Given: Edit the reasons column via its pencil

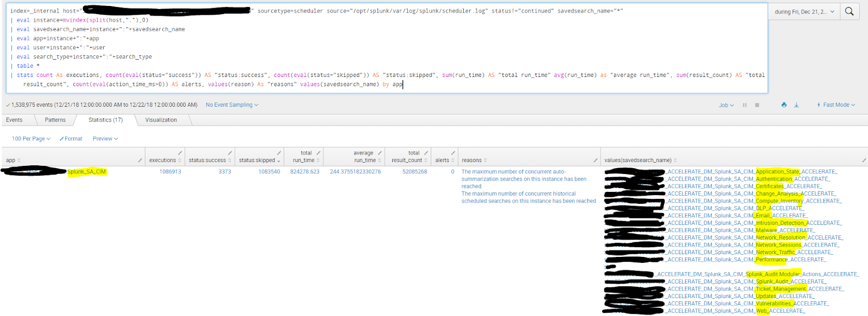Looking at the screenshot, I should [x=596, y=160].
